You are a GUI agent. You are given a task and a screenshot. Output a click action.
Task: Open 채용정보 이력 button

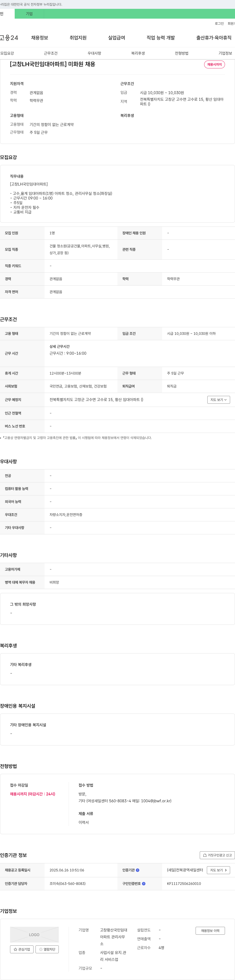point(210,930)
